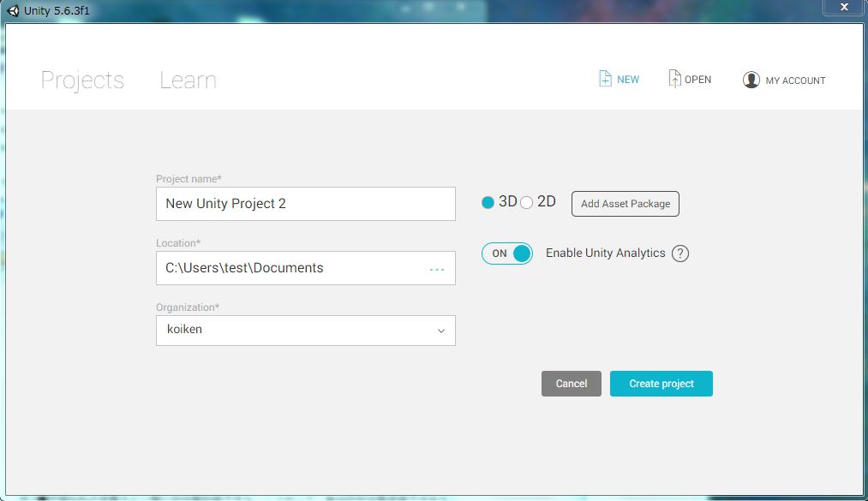Click the My Account avatar icon
868x501 pixels.
point(751,81)
